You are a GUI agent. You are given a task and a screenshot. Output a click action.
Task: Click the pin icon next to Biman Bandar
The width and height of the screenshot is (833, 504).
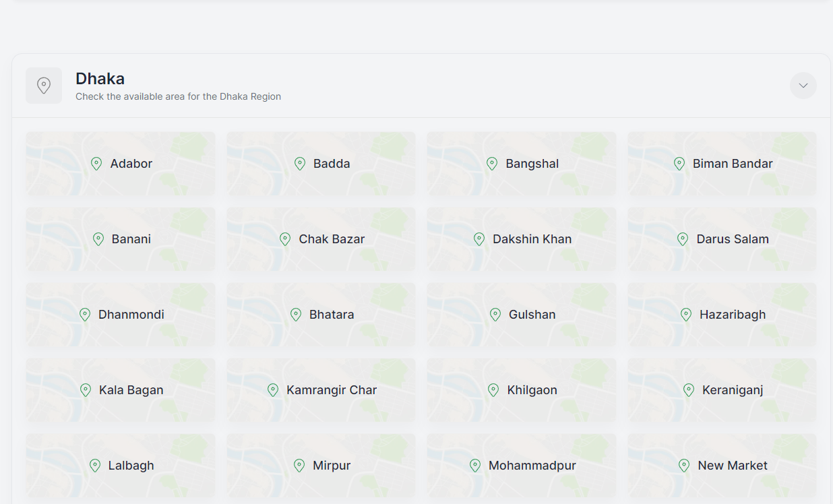click(x=679, y=164)
